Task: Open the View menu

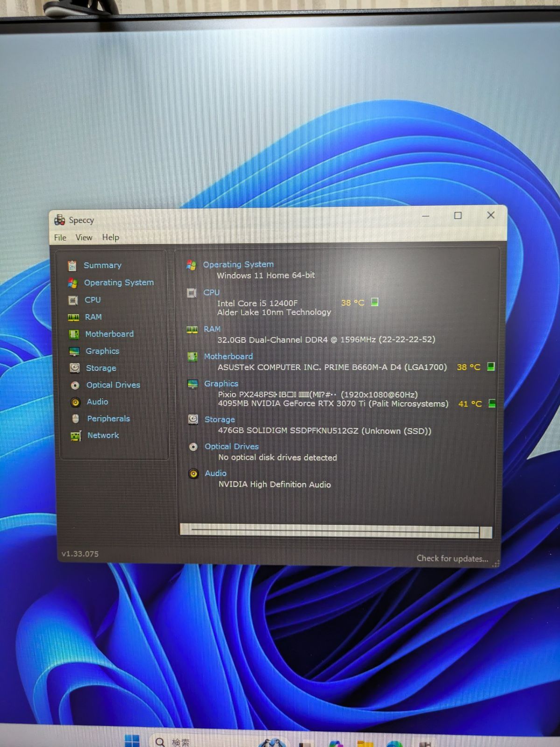Action: [x=84, y=237]
